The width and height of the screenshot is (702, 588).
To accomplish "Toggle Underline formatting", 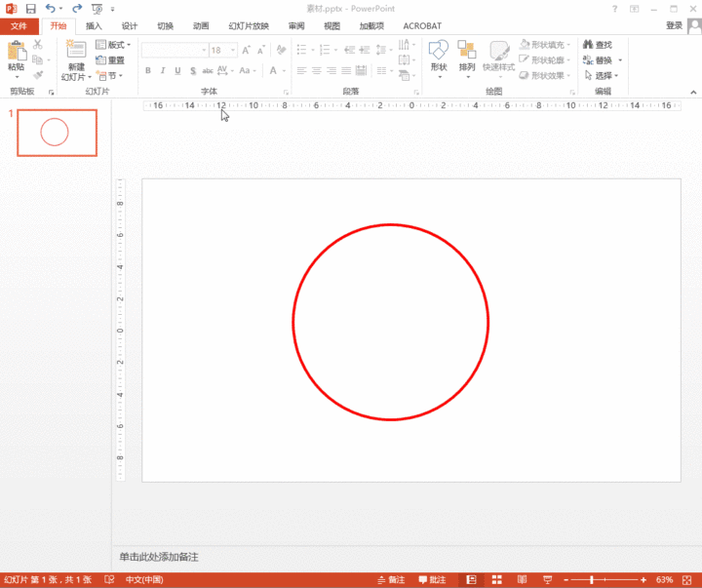I will coord(177,71).
